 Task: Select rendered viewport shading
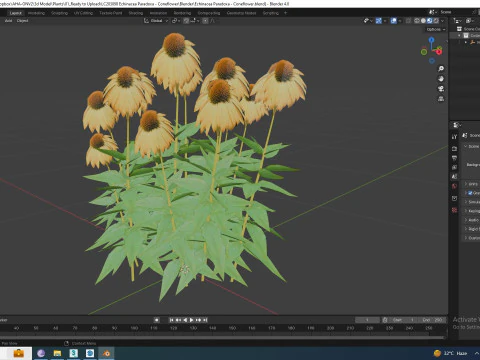click(x=436, y=21)
